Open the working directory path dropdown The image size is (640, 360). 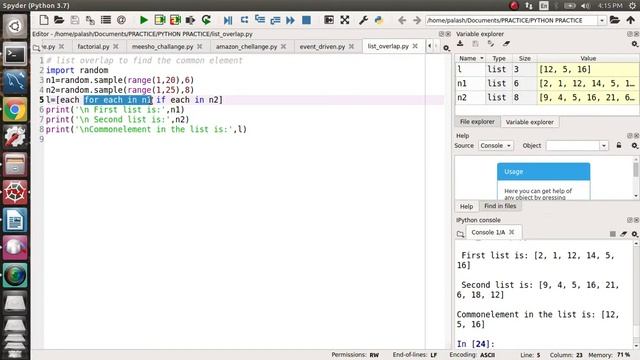602,20
